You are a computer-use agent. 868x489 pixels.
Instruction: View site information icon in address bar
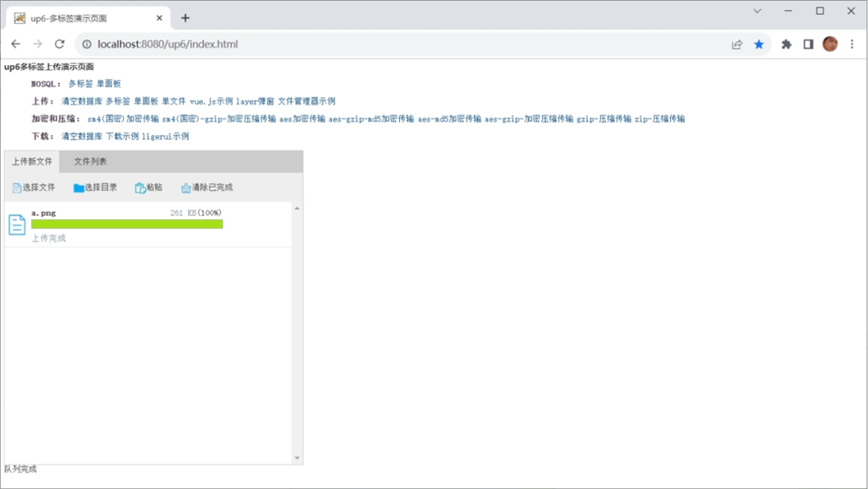pos(87,45)
